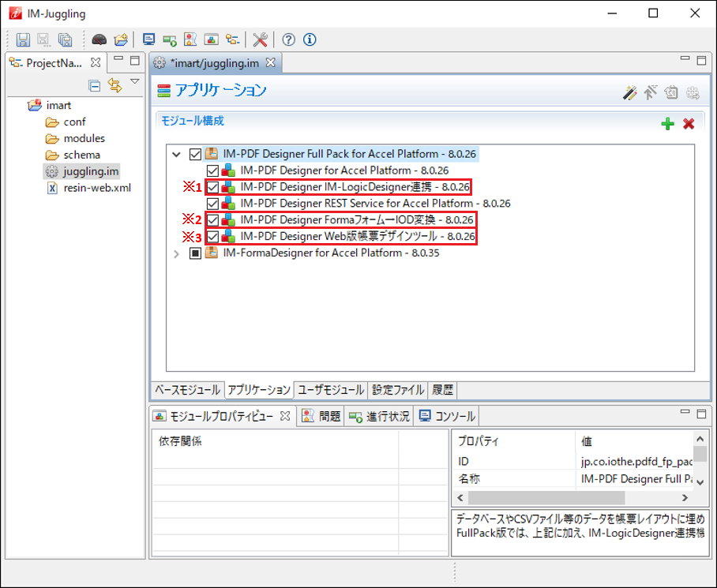Toggle IM-FormaDesigner for Accel Platform checkbox
717x588 pixels.
(195, 253)
